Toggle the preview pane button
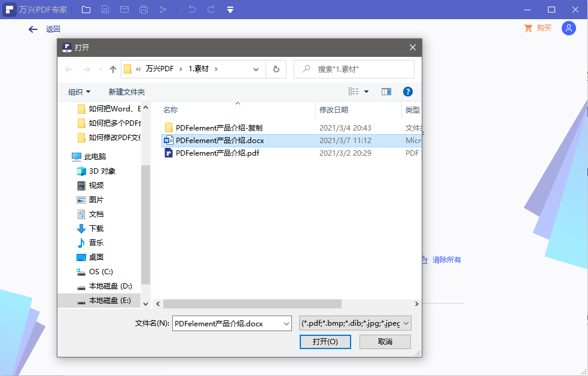 386,92
